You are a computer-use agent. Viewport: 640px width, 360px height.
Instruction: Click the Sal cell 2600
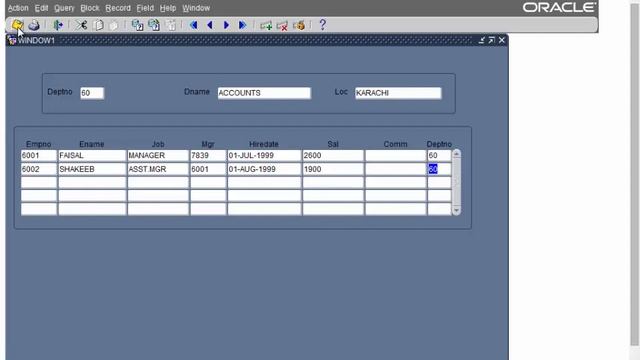333,156
